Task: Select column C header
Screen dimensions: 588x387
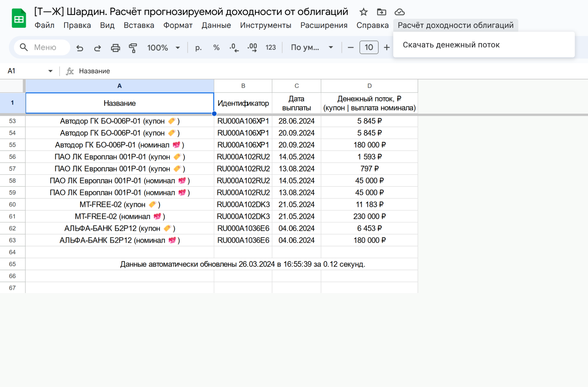Action: click(x=297, y=86)
